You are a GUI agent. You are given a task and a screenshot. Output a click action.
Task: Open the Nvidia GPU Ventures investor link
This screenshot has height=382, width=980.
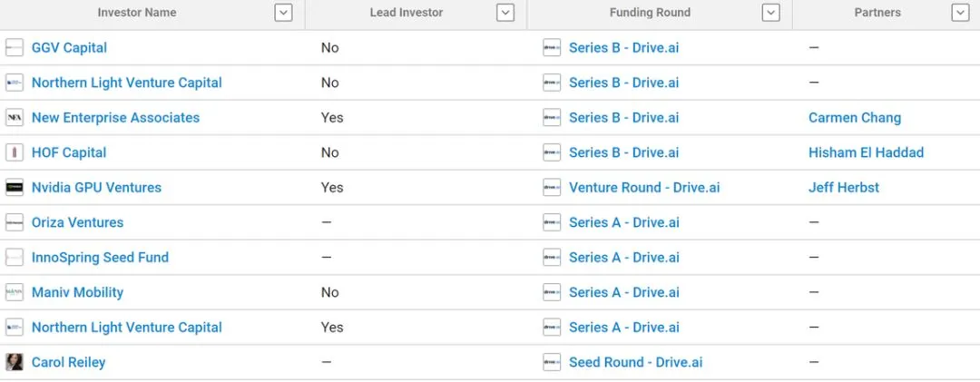[x=96, y=188]
